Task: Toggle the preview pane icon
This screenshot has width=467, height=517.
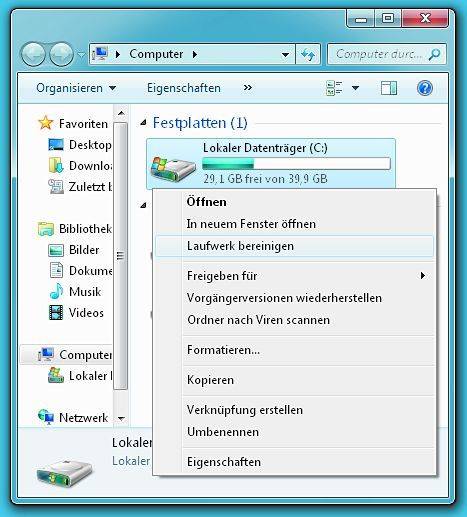Action: (389, 88)
